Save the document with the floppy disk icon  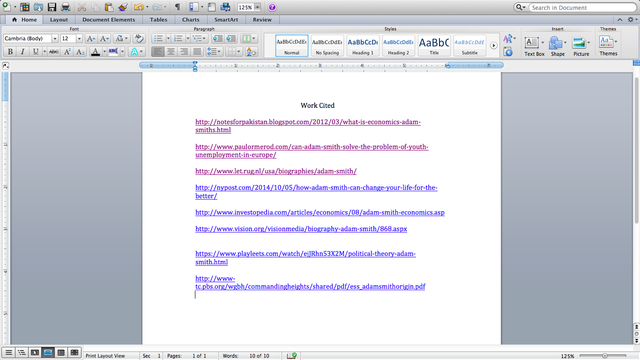click(52, 7)
